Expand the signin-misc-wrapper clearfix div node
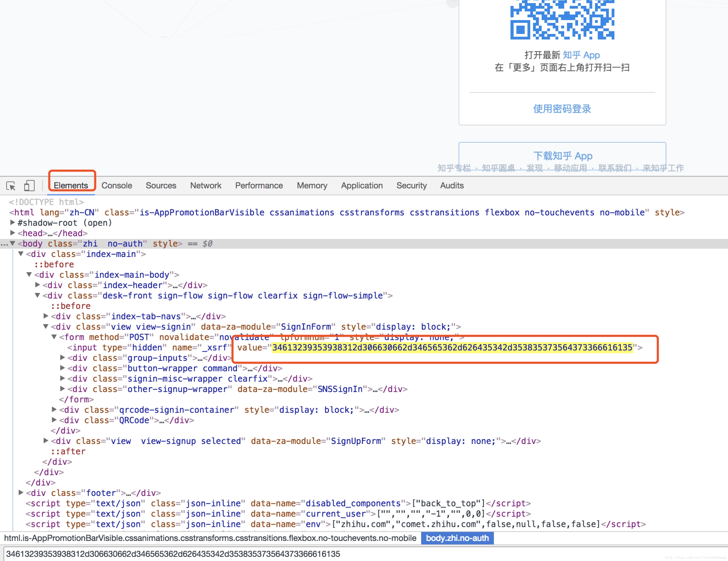Image resolution: width=728 pixels, height=561 pixels. [x=62, y=378]
